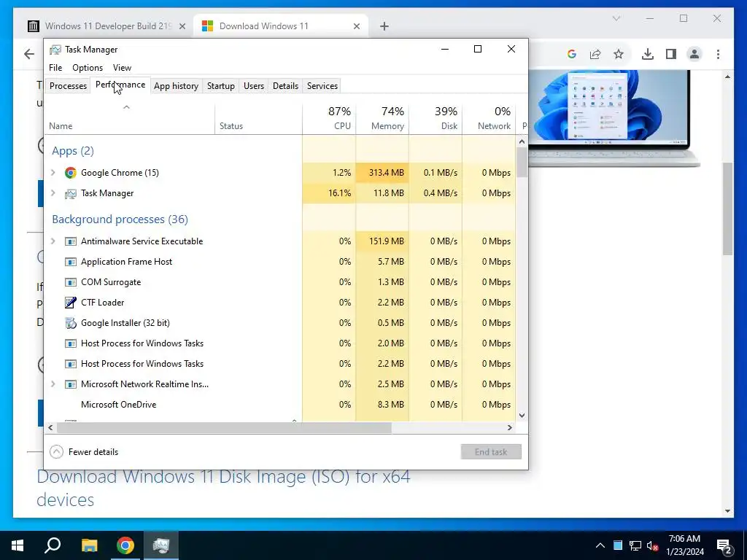The image size is (747, 560).
Task: Click the Task Manager process row icon
Action: pyautogui.click(x=71, y=193)
